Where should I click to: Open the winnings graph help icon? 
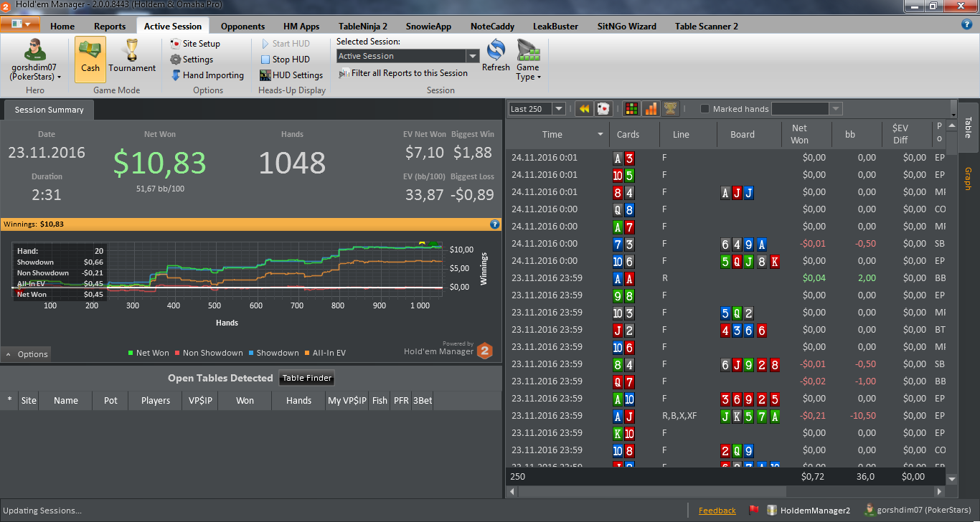pos(494,224)
